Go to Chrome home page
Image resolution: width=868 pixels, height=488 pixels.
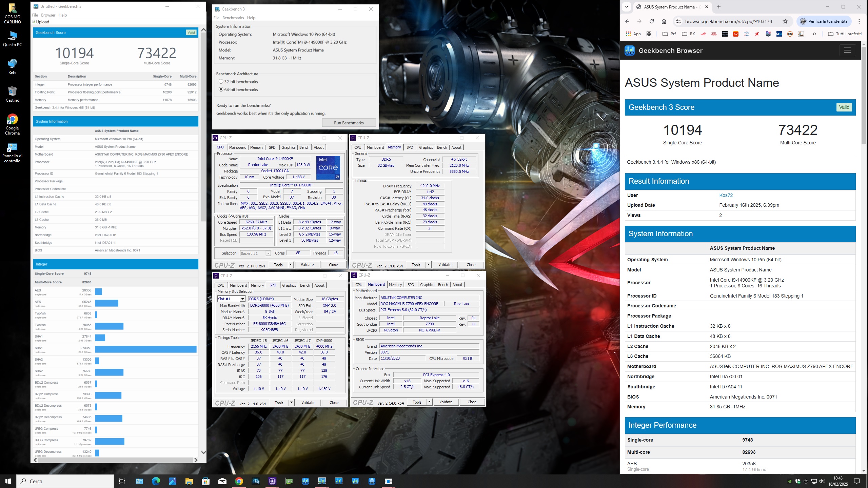pos(664,21)
